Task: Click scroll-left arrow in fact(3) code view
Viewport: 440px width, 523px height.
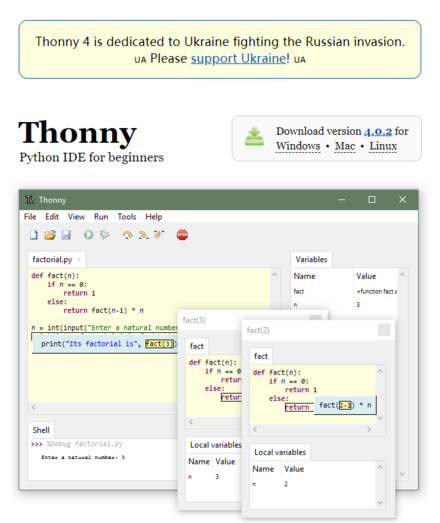Action: (191, 422)
